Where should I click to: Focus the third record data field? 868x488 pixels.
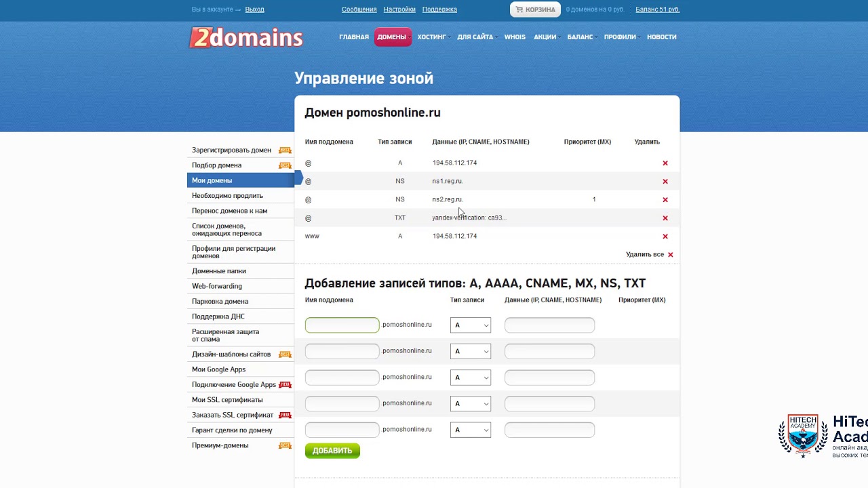click(x=550, y=378)
